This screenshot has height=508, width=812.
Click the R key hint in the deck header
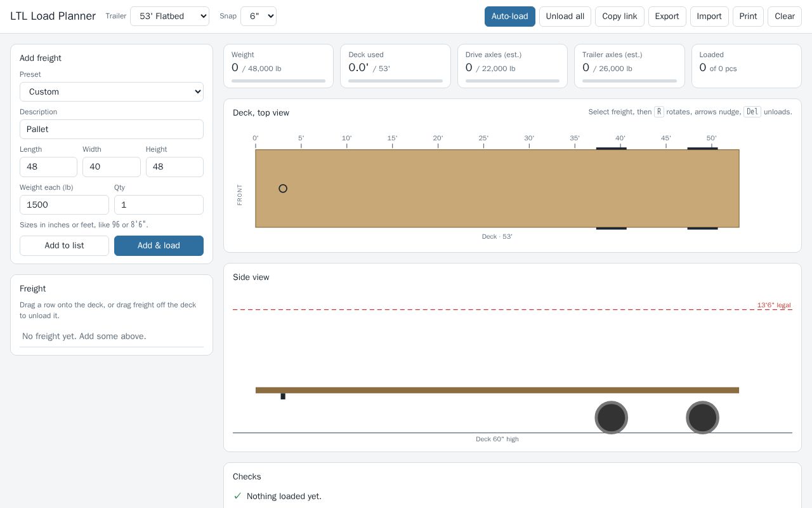point(659,112)
